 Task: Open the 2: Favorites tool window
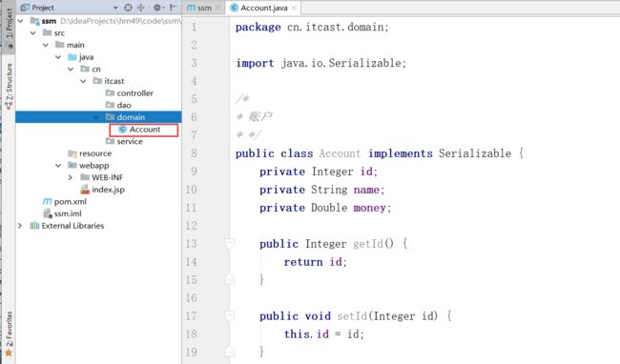click(x=10, y=334)
